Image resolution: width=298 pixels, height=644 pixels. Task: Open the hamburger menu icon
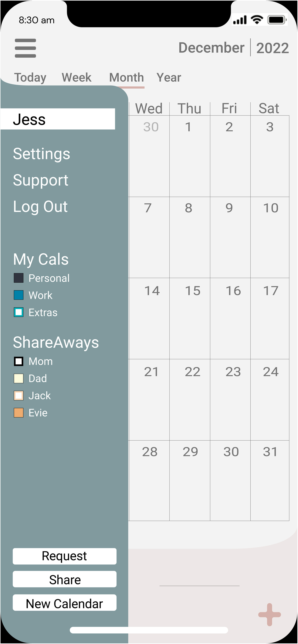pyautogui.click(x=25, y=48)
